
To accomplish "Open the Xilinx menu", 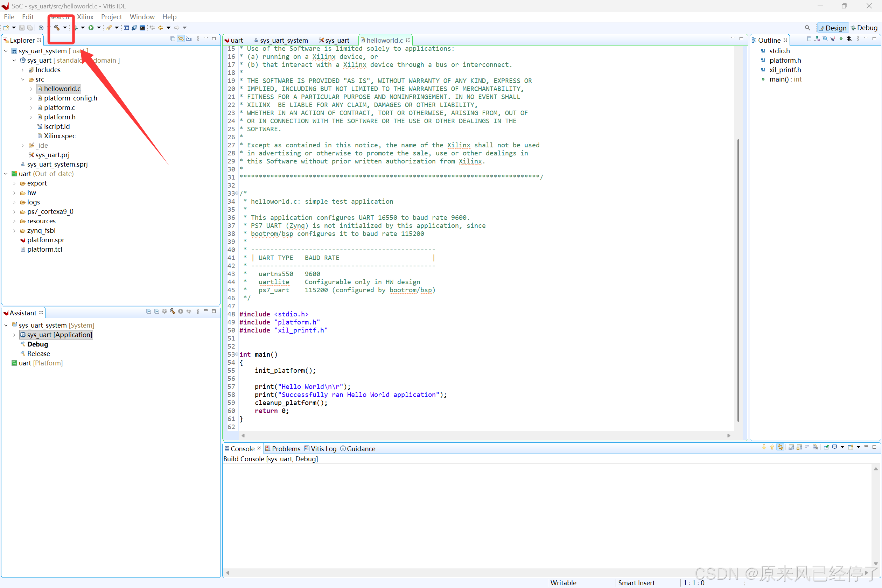I will click(x=85, y=17).
